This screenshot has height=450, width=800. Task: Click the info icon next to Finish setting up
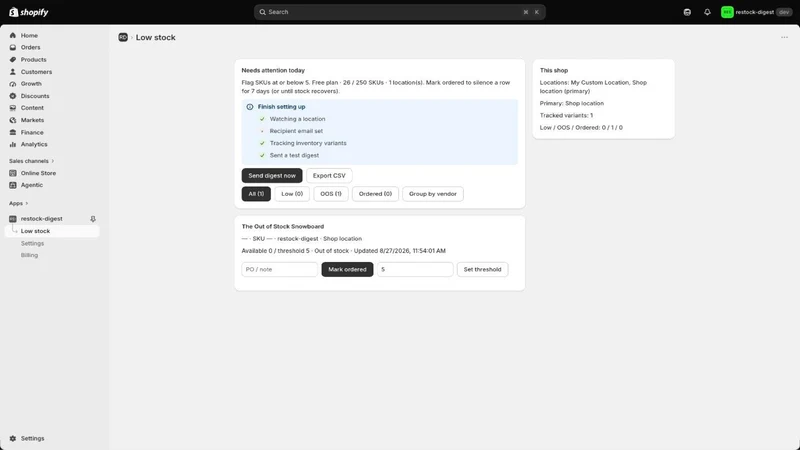[250, 107]
